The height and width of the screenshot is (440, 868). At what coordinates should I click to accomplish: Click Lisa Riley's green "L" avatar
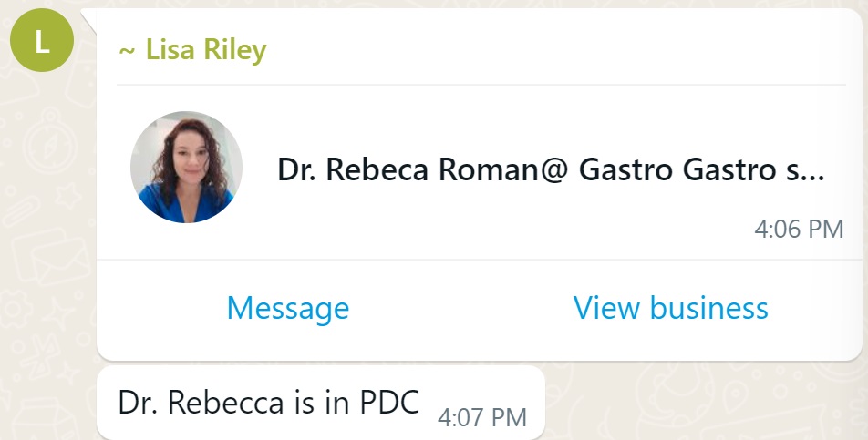click(x=41, y=43)
